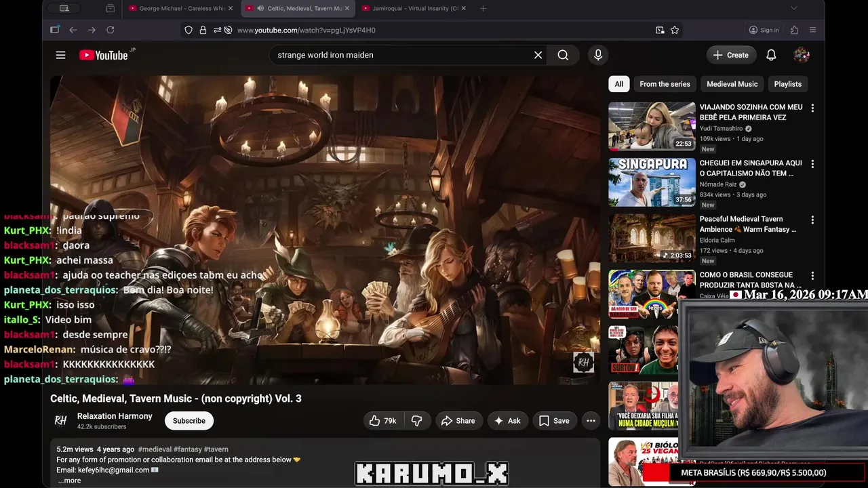The height and width of the screenshot is (488, 868).
Task: Close the George Michael browser tab
Action: (231, 8)
